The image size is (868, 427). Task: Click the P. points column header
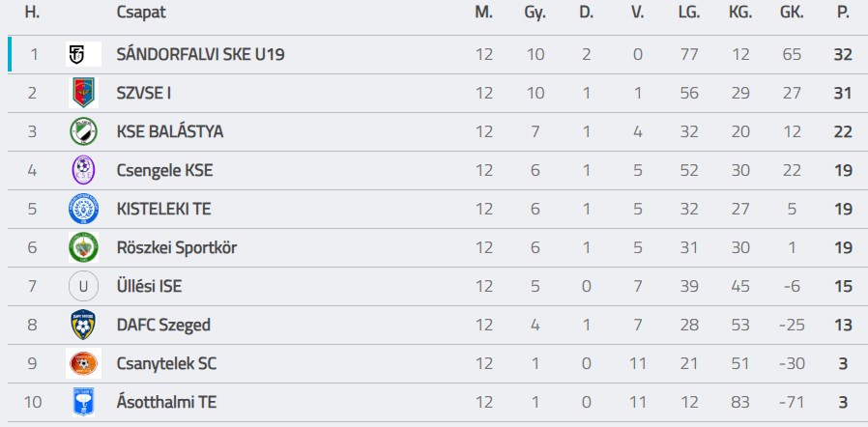click(x=843, y=13)
